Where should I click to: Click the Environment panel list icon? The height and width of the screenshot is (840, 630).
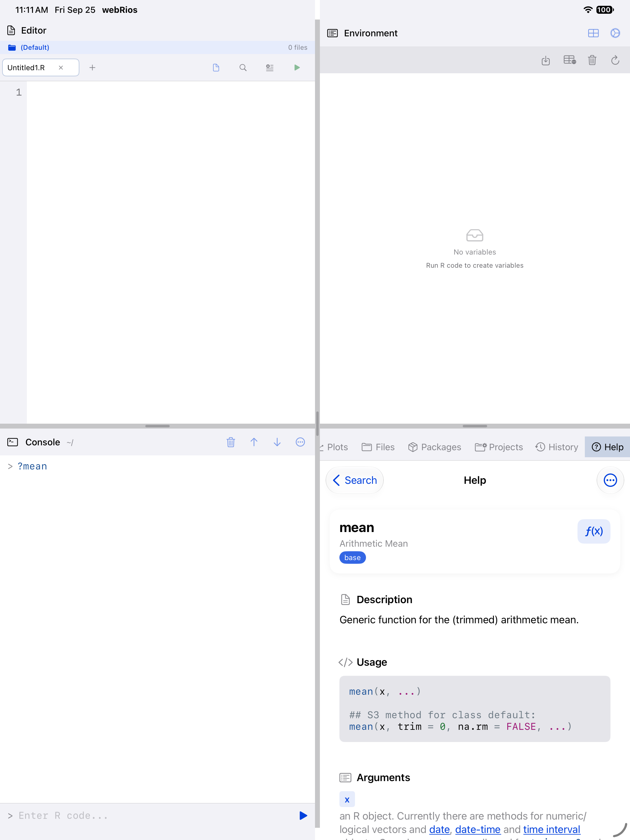[x=332, y=33]
